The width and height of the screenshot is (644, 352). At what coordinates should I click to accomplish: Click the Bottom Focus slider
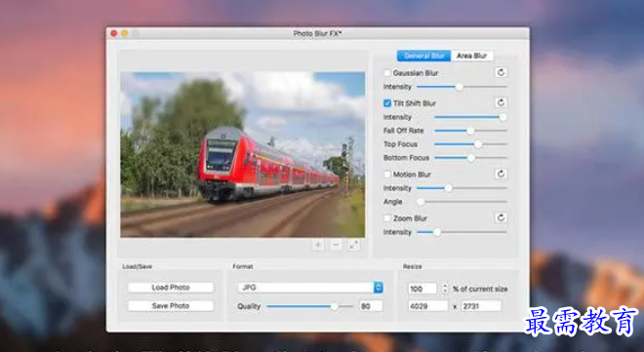(x=470, y=158)
